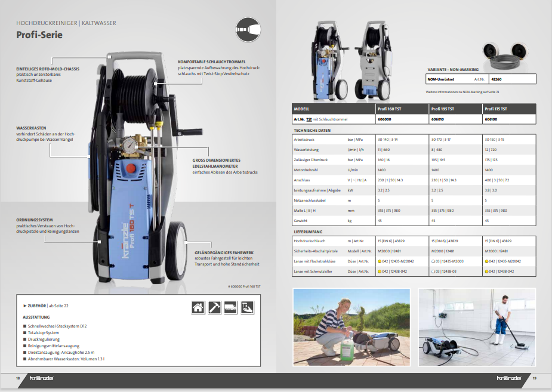Image resolution: width=552 pixels, height=392 pixels.
Task: Click the Arbeitsdruck value "30-140 | 3-14"
Action: pos(388,140)
